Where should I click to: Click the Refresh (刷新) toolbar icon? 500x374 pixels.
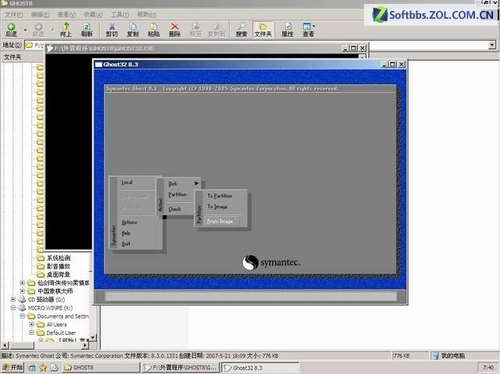click(87, 30)
